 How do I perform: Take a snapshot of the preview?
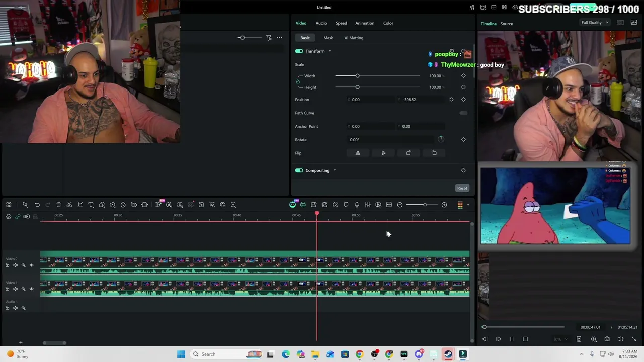tap(607, 339)
